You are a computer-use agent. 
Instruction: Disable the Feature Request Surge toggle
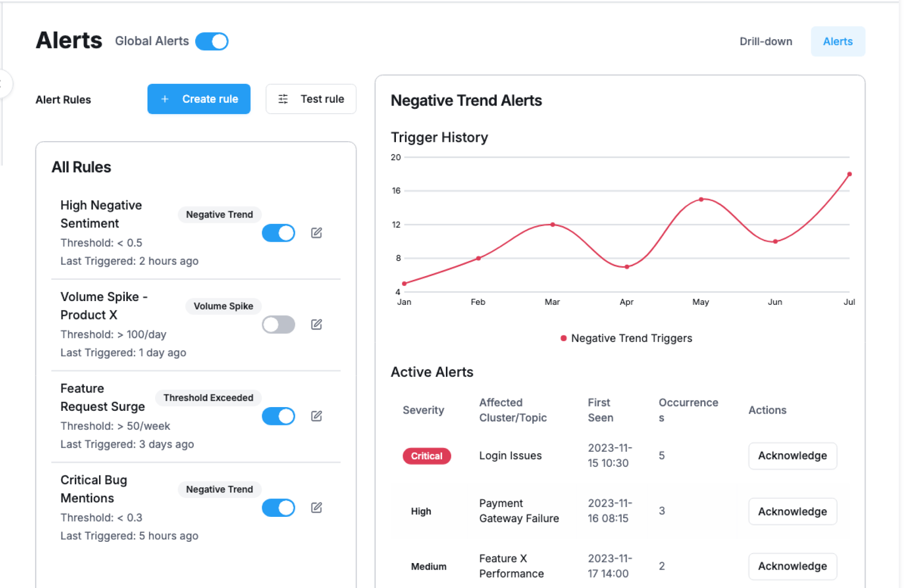[x=279, y=416]
